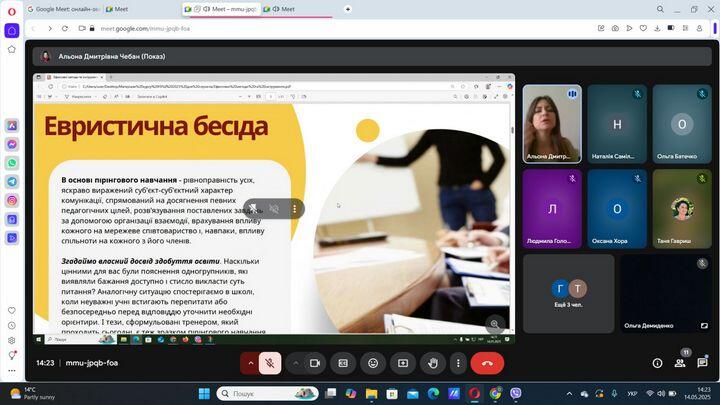Select the Оксана Хора participant tile
This screenshot has height=405, width=720.
[617, 209]
